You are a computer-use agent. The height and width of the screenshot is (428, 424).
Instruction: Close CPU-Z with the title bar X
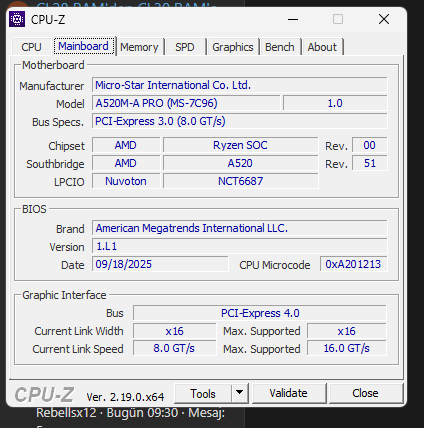384,19
